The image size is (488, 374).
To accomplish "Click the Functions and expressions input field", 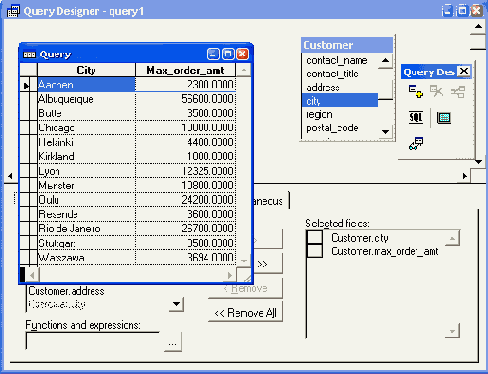I will 93,341.
